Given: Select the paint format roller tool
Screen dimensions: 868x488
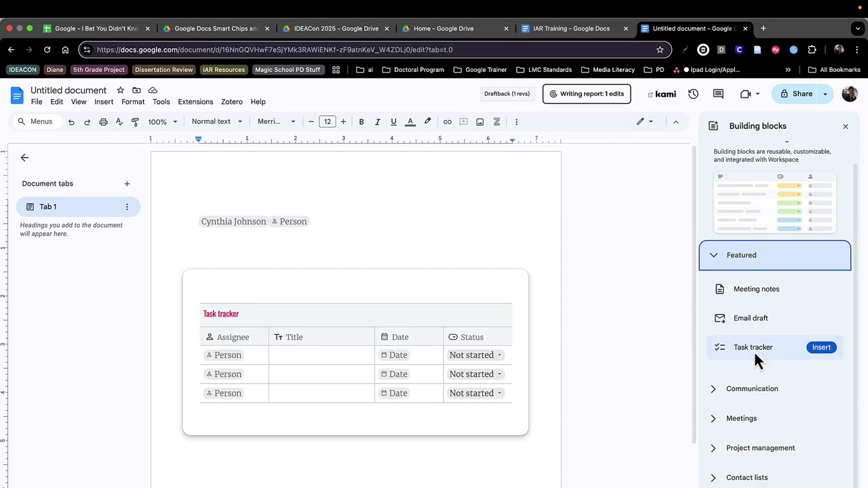Looking at the screenshot, I should pyautogui.click(x=135, y=122).
